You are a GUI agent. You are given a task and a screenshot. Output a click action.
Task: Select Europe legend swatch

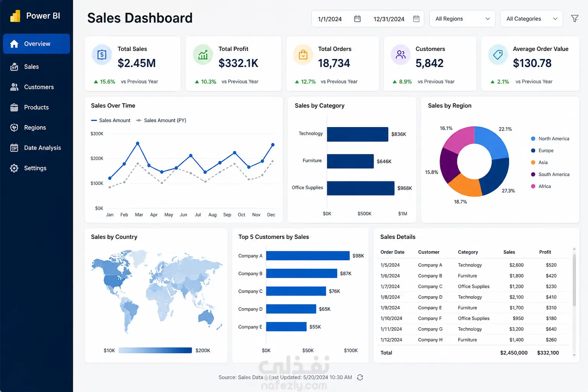[533, 151]
